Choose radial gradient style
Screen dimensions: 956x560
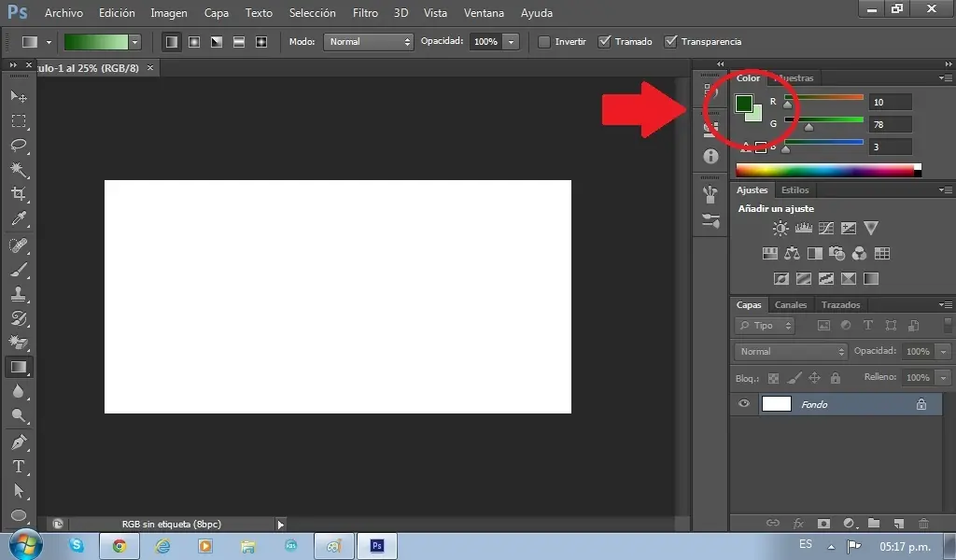pos(194,41)
